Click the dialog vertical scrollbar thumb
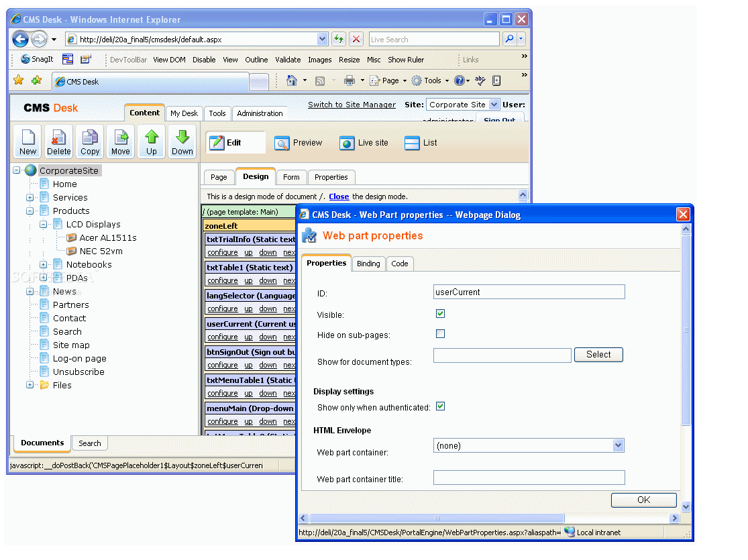 click(x=686, y=329)
